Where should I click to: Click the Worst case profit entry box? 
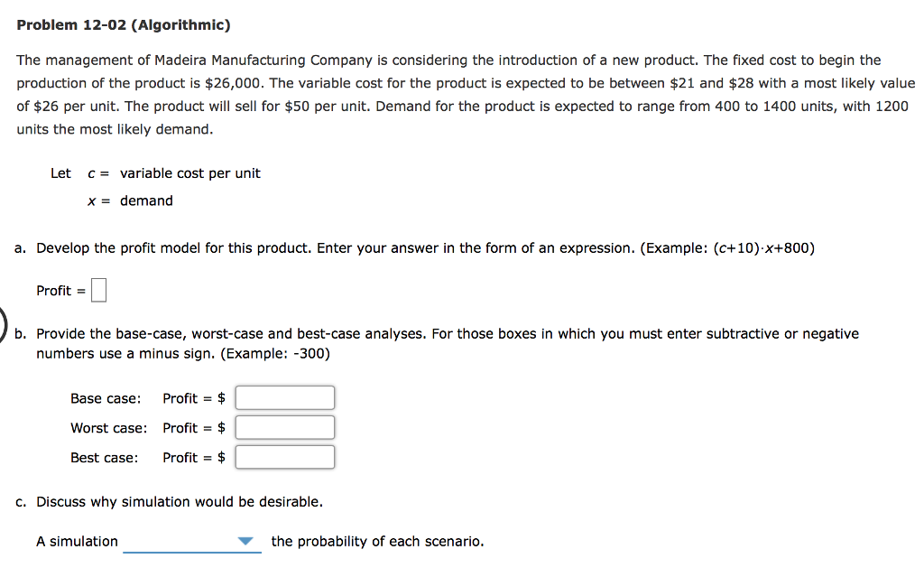coord(284,427)
